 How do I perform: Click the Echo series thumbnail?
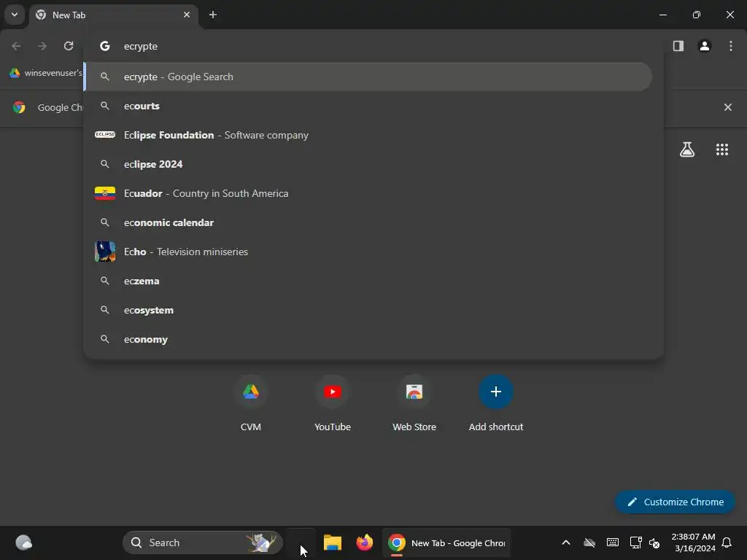pyautogui.click(x=105, y=252)
